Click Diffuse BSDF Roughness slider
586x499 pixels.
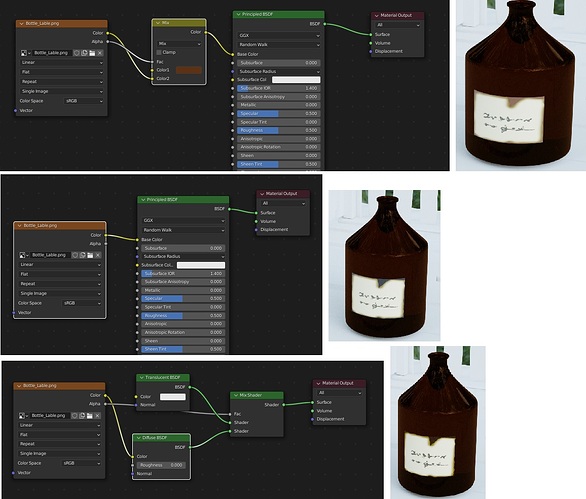(x=161, y=465)
